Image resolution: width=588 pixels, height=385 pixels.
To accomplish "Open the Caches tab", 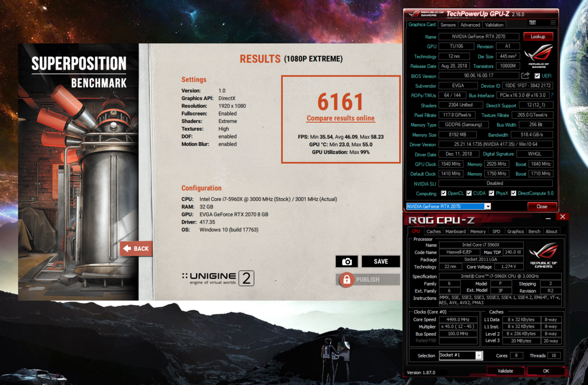I will click(434, 232).
